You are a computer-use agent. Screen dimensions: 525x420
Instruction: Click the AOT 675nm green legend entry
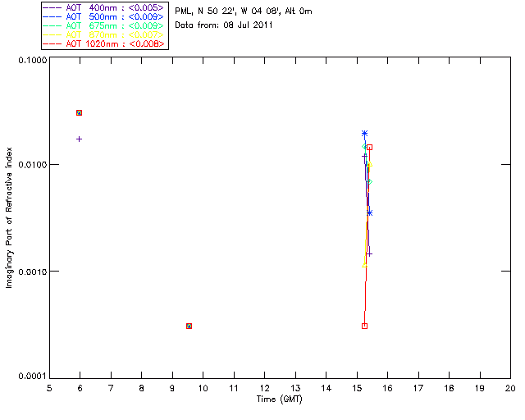[x=103, y=25]
